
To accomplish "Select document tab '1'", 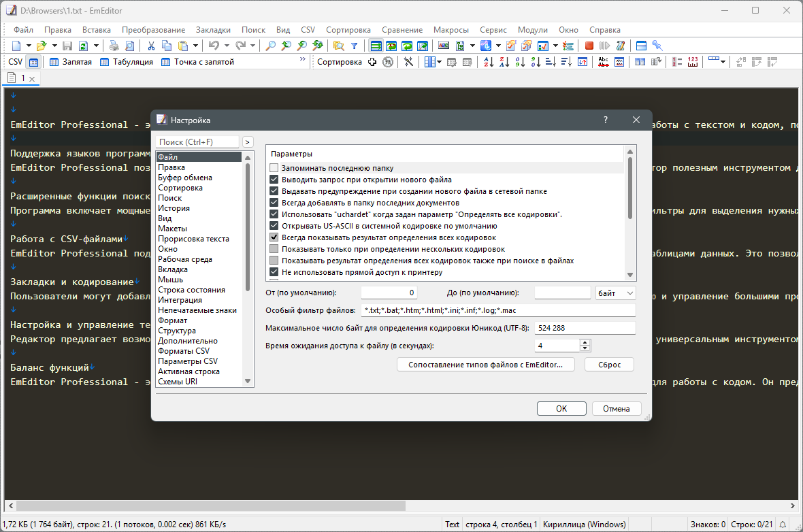I will pos(21,78).
